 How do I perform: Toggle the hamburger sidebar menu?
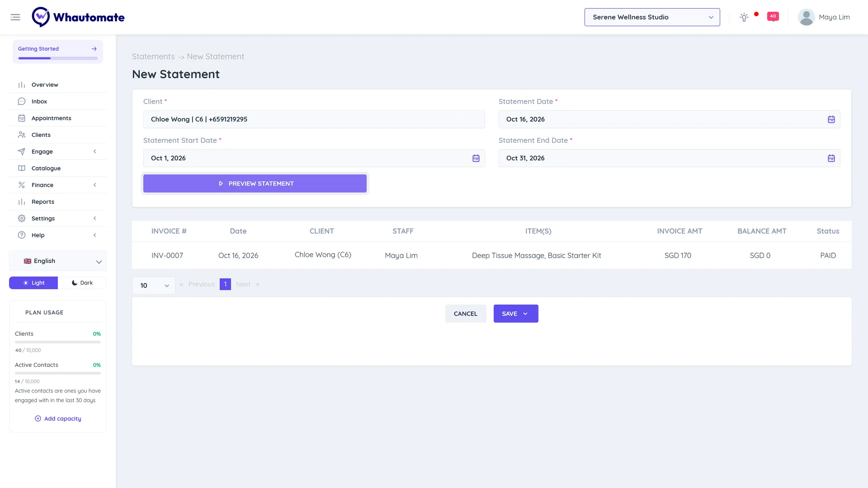[15, 17]
